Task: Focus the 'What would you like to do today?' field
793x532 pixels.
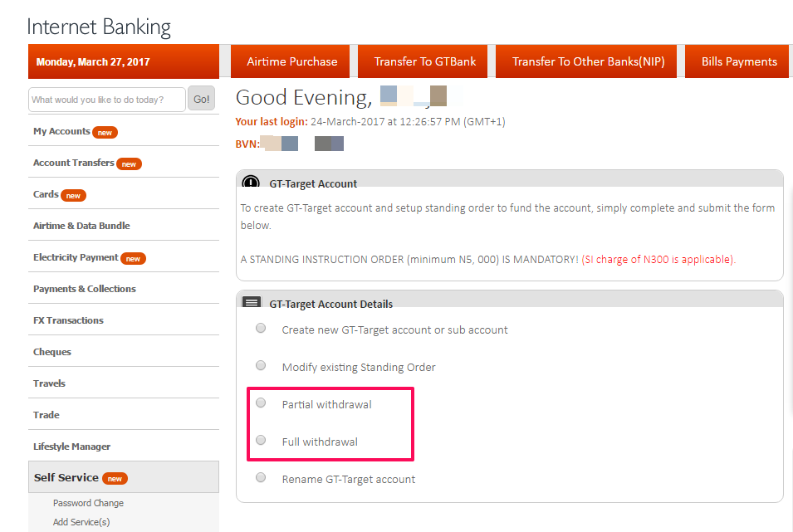Action: (x=107, y=100)
